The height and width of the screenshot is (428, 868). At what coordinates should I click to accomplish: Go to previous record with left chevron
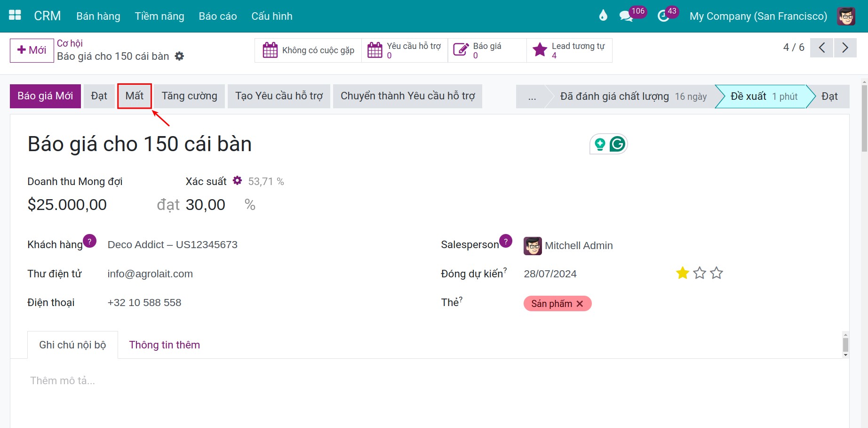pyautogui.click(x=822, y=48)
